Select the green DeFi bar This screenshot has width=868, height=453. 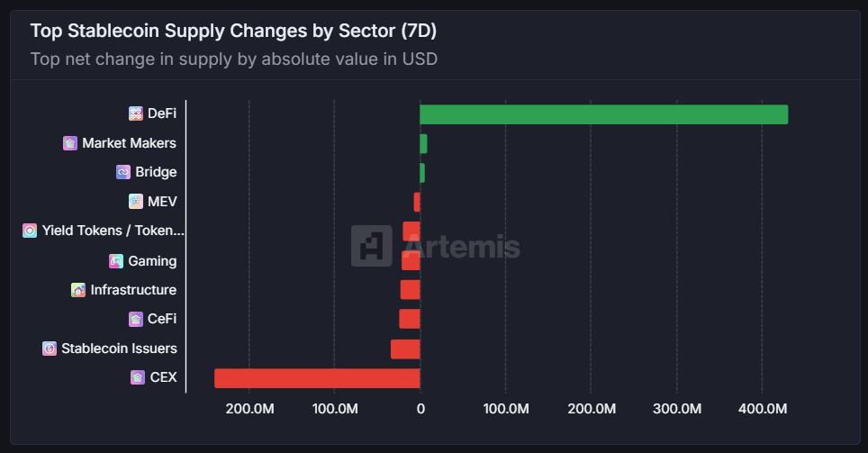tap(603, 114)
